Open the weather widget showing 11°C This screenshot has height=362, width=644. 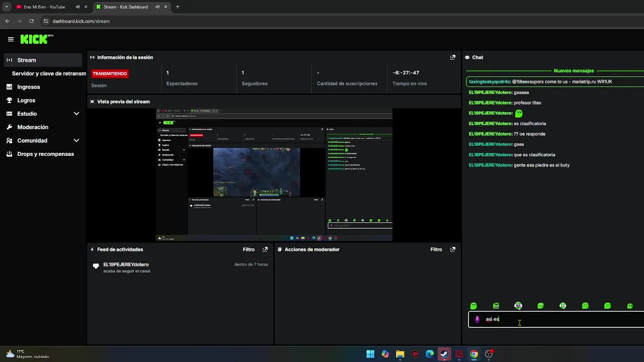[28, 354]
